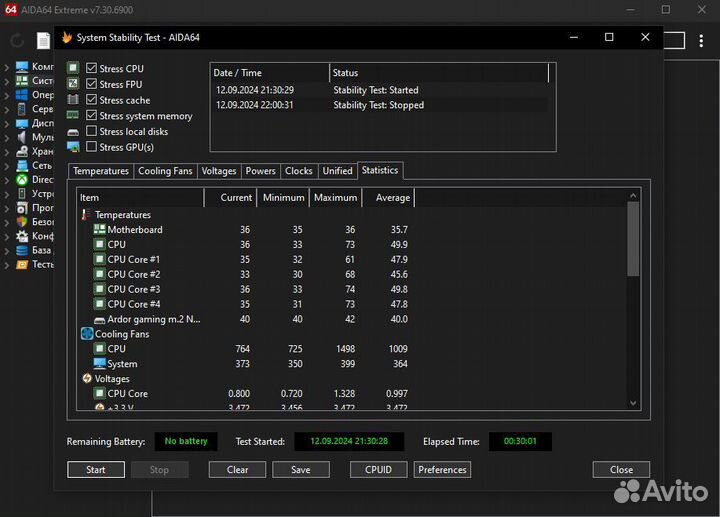Expand the Сеть tree node arrow
The height and width of the screenshot is (517, 720).
point(6,166)
